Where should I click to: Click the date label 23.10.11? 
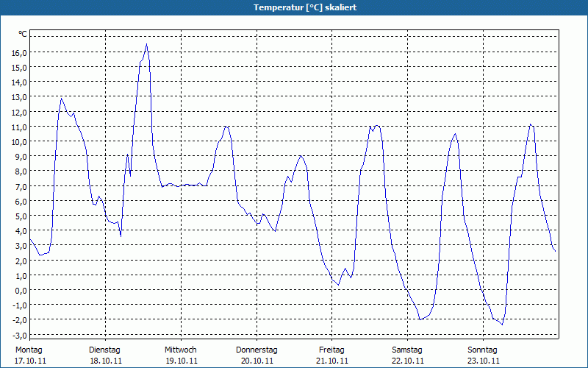point(483,361)
